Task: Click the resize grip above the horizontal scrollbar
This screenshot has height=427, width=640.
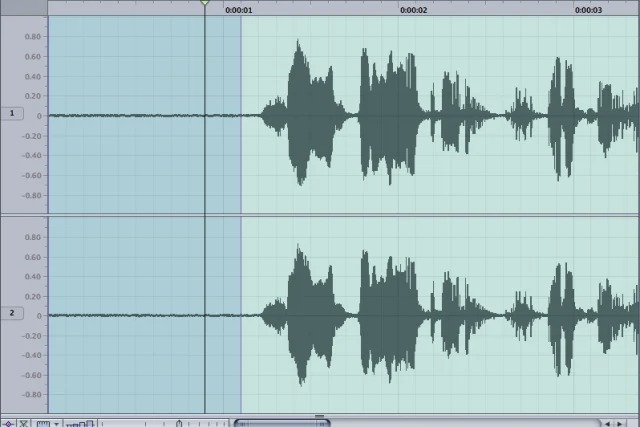Action: pyautogui.click(x=320, y=416)
